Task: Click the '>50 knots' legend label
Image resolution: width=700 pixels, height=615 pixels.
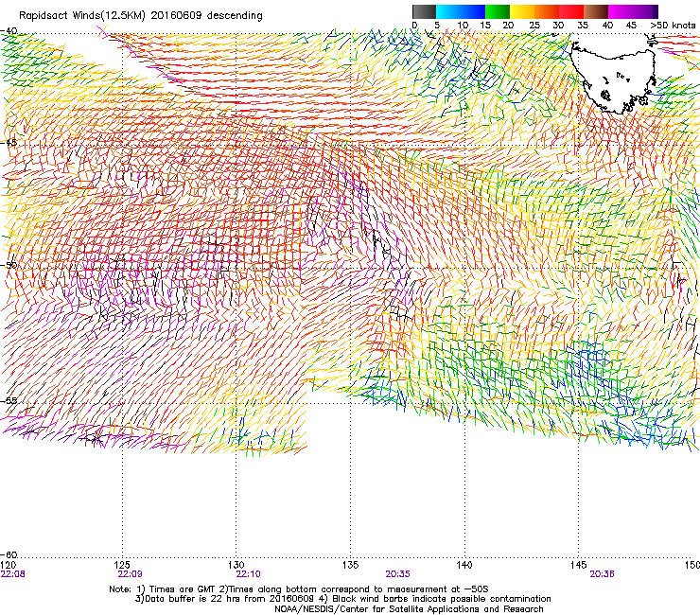Action: (x=673, y=25)
